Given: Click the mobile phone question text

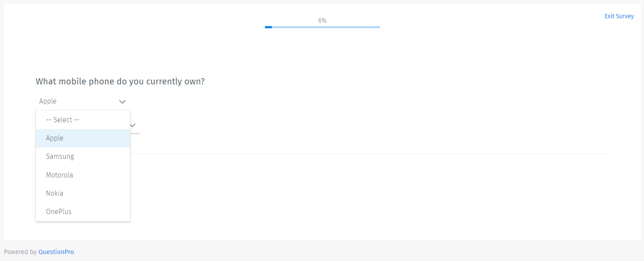Looking at the screenshot, I should [x=120, y=81].
